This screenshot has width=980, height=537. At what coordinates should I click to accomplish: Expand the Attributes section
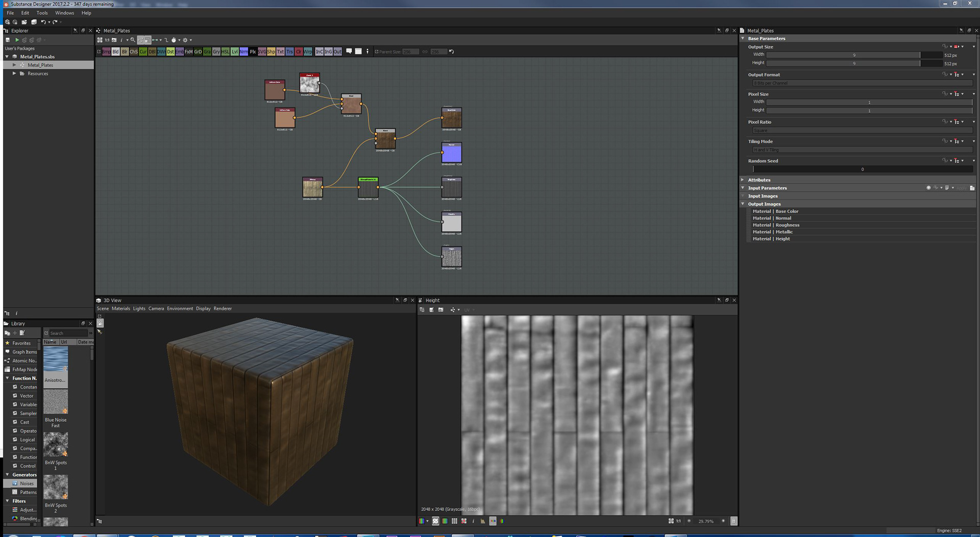[x=743, y=180]
